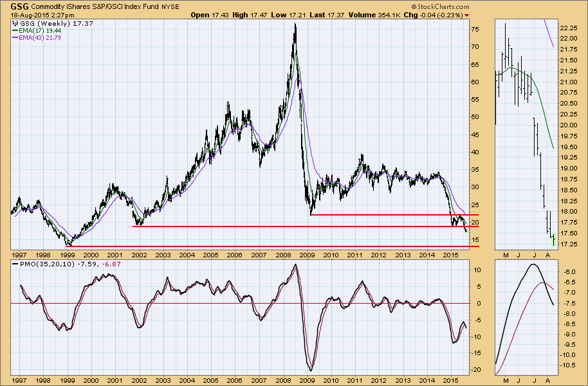Click the fund name Commodity iShares S&P/GSCI Index Fund
Screen dimensions: 588x386
95,6
